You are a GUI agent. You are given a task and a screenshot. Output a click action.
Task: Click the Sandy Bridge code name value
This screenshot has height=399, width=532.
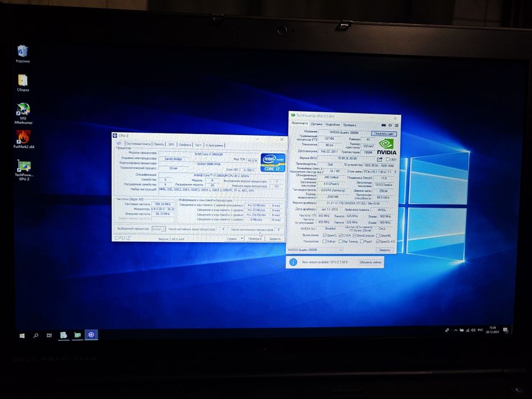(x=173, y=159)
